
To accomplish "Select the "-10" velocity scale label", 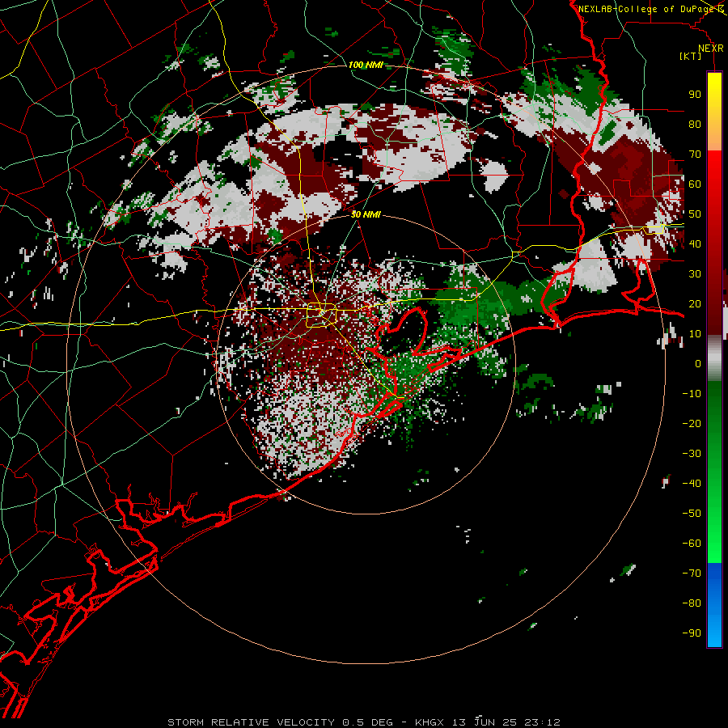I will [692, 394].
